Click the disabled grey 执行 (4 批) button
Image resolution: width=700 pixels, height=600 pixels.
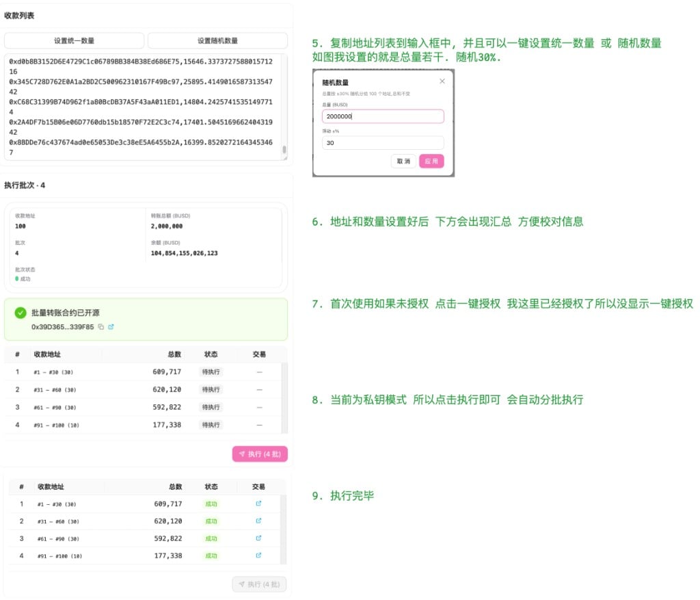coord(259,584)
